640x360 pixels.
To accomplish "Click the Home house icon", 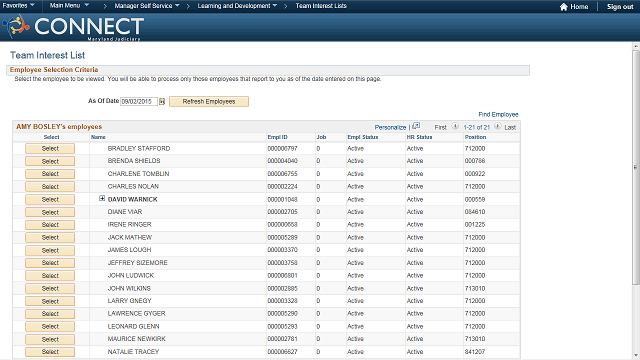I will pyautogui.click(x=564, y=7).
